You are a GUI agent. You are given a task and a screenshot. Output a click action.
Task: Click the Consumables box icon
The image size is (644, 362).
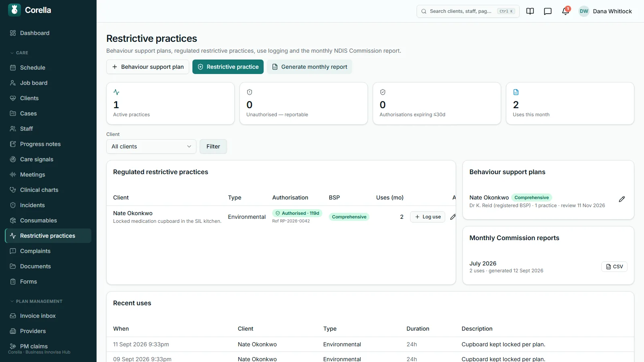(x=13, y=220)
